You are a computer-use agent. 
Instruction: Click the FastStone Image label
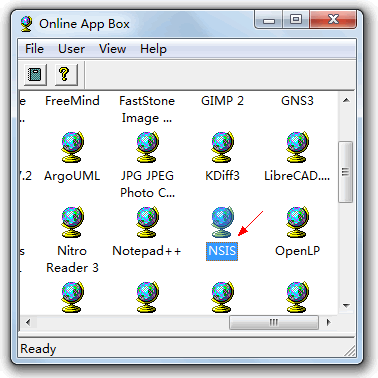[x=147, y=109]
